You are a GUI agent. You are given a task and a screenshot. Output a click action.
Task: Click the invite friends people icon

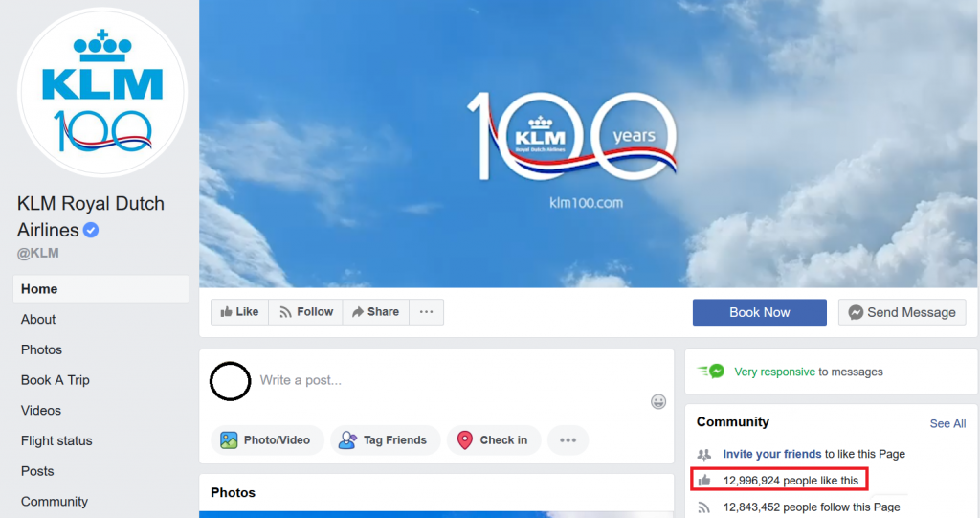coord(704,454)
